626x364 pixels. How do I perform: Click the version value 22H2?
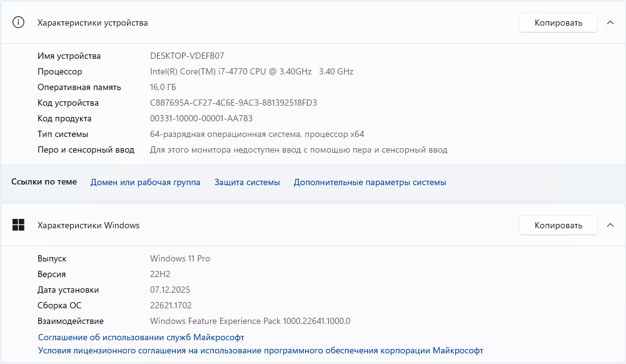pos(160,274)
